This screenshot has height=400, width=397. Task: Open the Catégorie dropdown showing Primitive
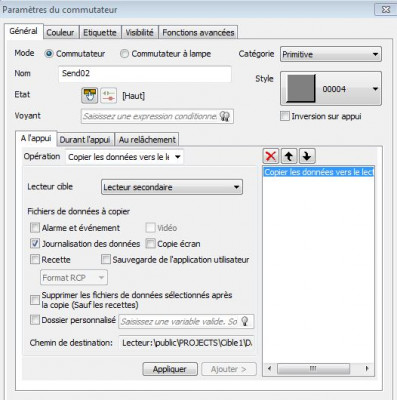[x=331, y=54]
